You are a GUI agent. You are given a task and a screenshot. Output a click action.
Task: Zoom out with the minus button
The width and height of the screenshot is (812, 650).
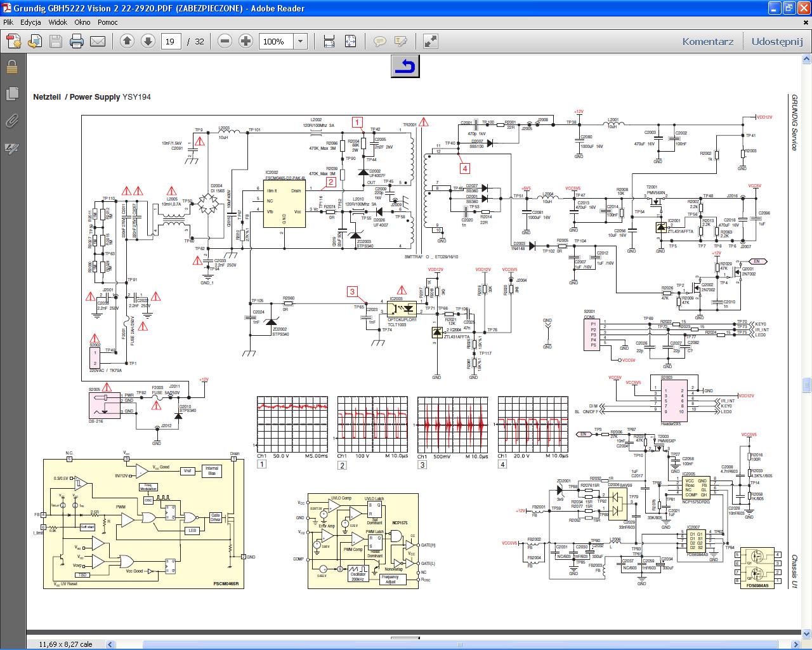click(x=225, y=41)
